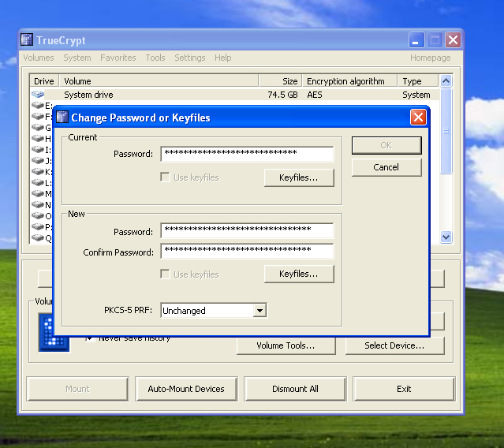Select the G: drive icon
Image resolution: width=504 pixels, height=448 pixels.
point(38,127)
